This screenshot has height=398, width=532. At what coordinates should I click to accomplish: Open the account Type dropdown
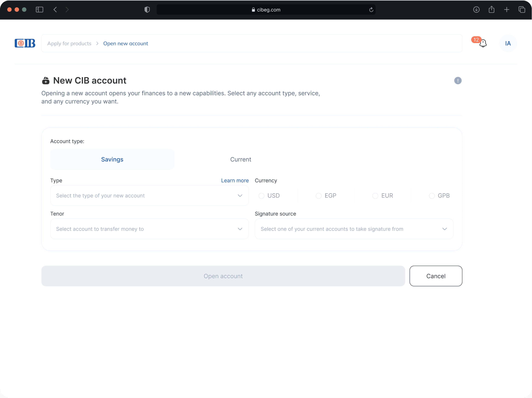click(x=149, y=196)
